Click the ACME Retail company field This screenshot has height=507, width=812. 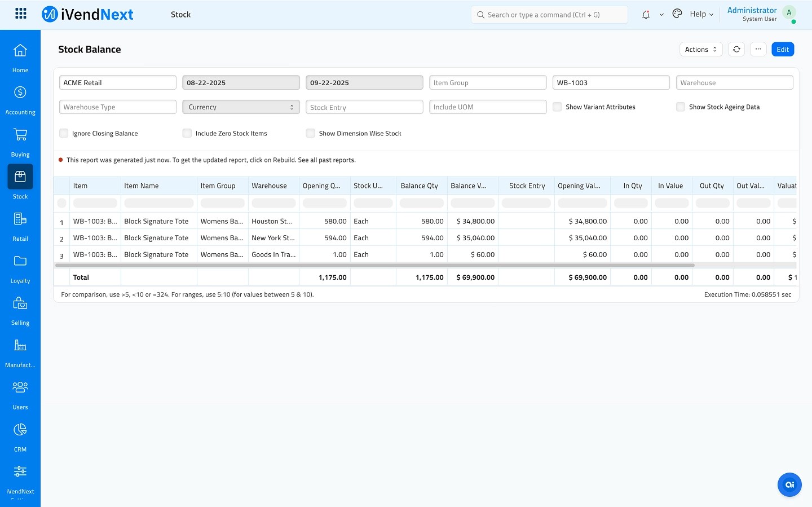click(x=118, y=82)
